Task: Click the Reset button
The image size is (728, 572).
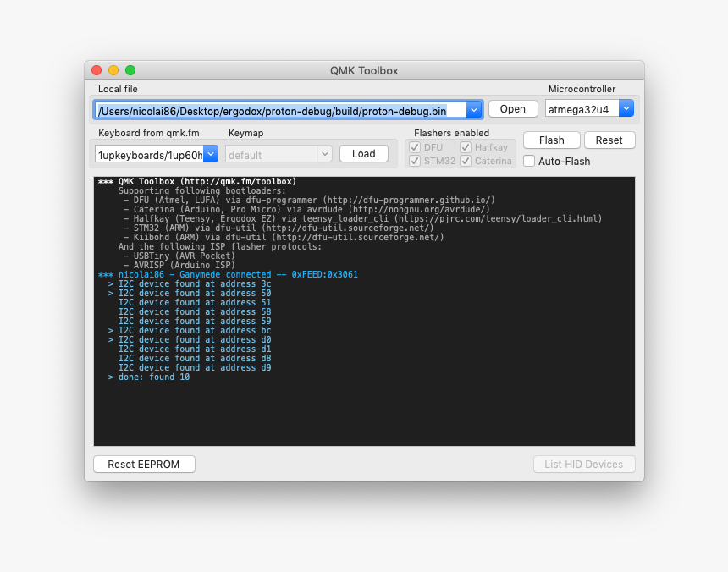Action: point(609,140)
